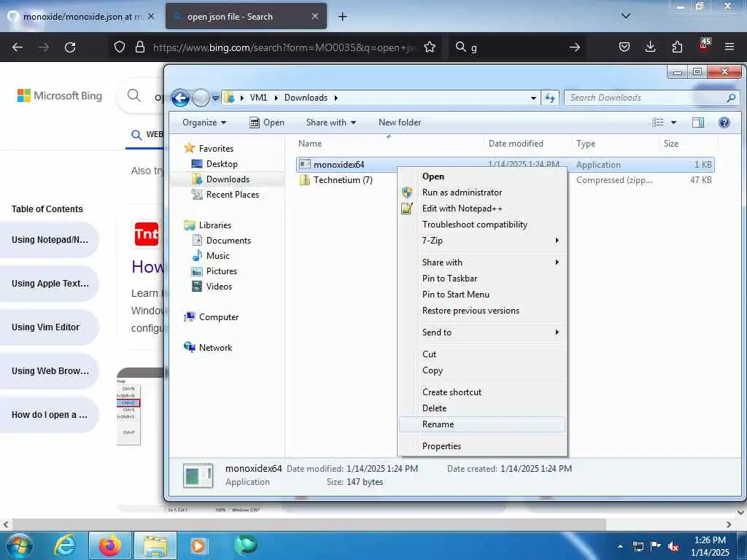747x560 pixels.
Task: Open Explorer recent locations dropdown
Action: (215, 98)
